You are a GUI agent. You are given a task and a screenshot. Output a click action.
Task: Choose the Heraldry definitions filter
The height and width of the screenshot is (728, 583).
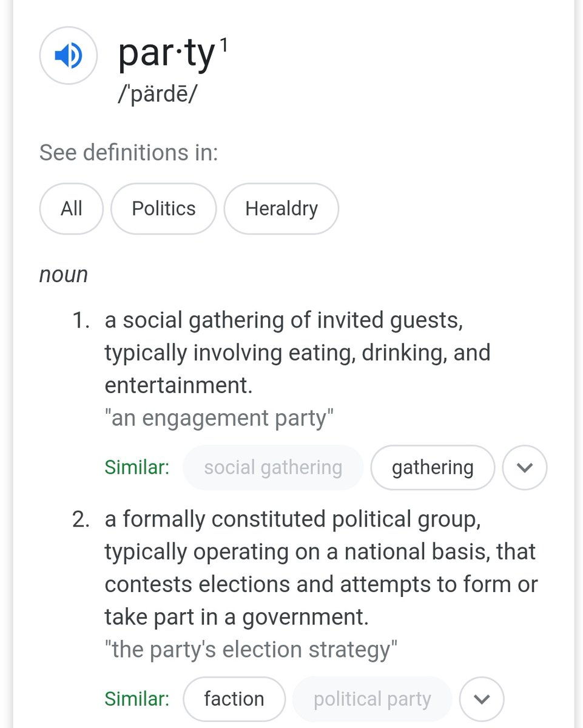[x=281, y=209]
